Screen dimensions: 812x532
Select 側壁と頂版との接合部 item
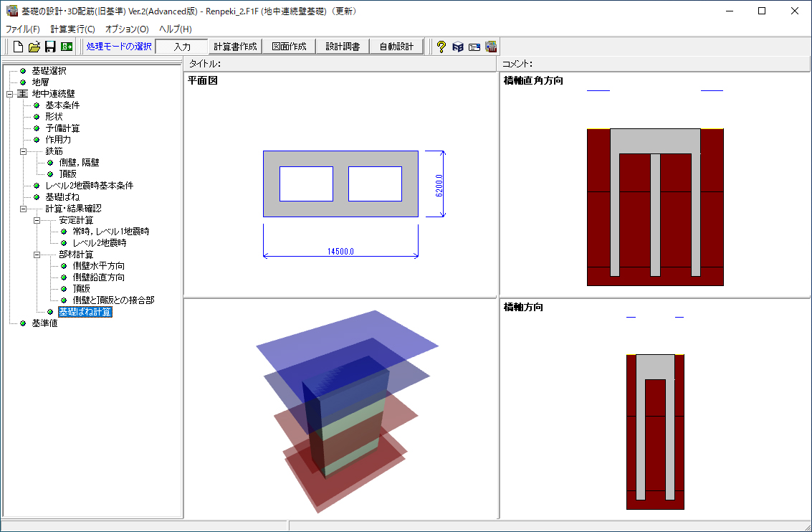[x=113, y=300]
